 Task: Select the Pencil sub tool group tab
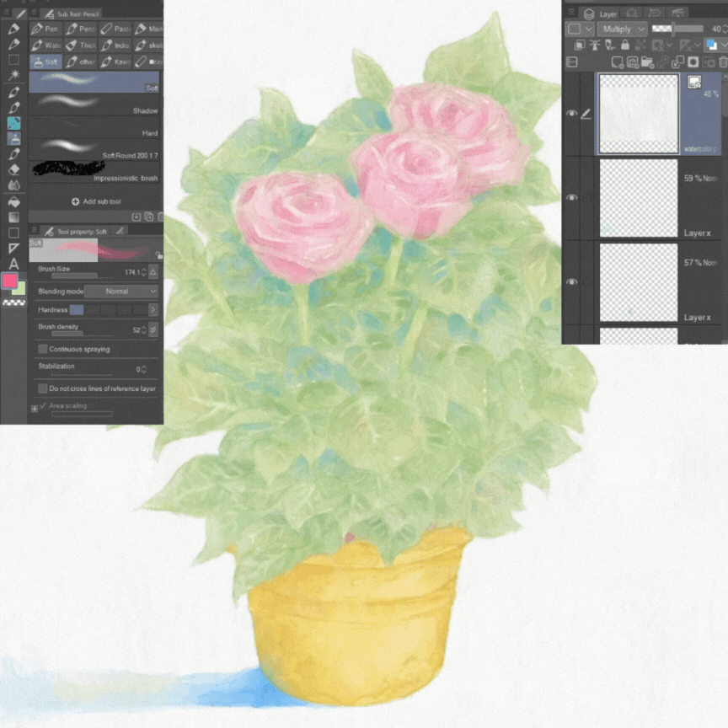coord(81,29)
